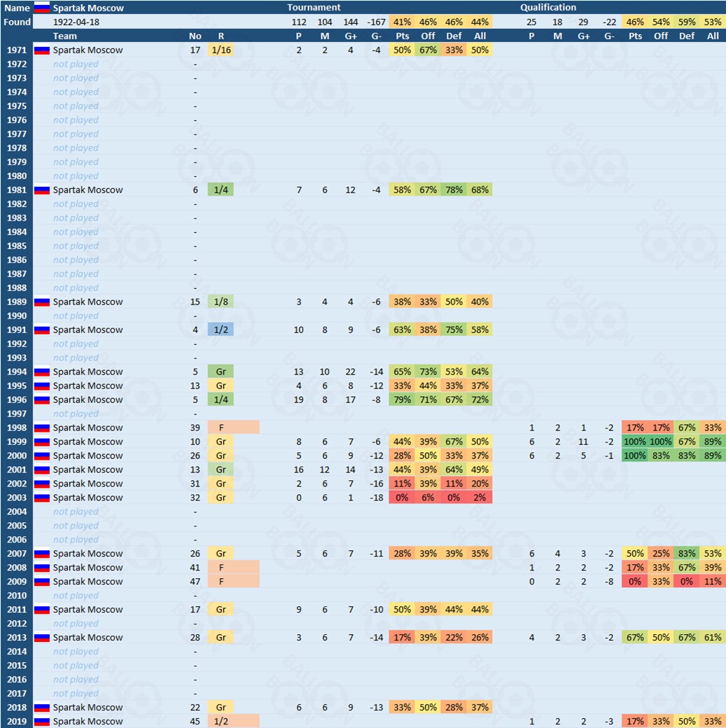Click rank number '39' in the 1998 row
The height and width of the screenshot is (728, 726).
(195, 428)
